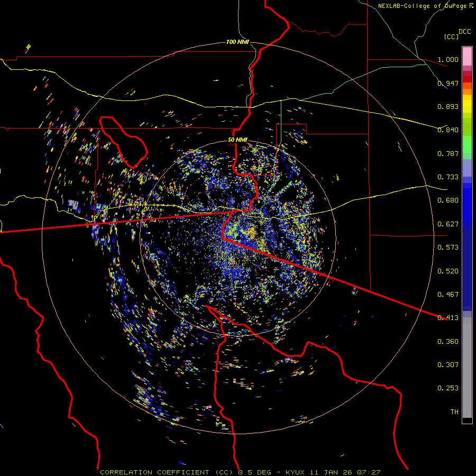
Task: Click the DCC label above color scale
Action: pos(464,32)
